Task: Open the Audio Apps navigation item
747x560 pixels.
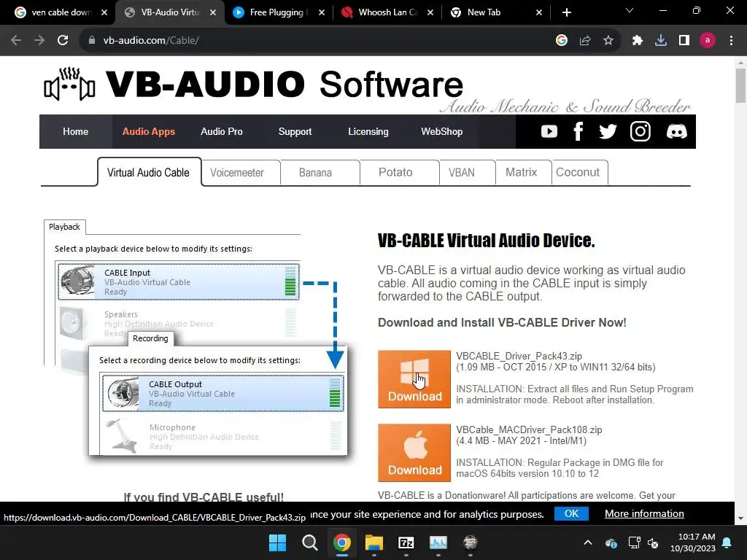Action: pyautogui.click(x=149, y=131)
